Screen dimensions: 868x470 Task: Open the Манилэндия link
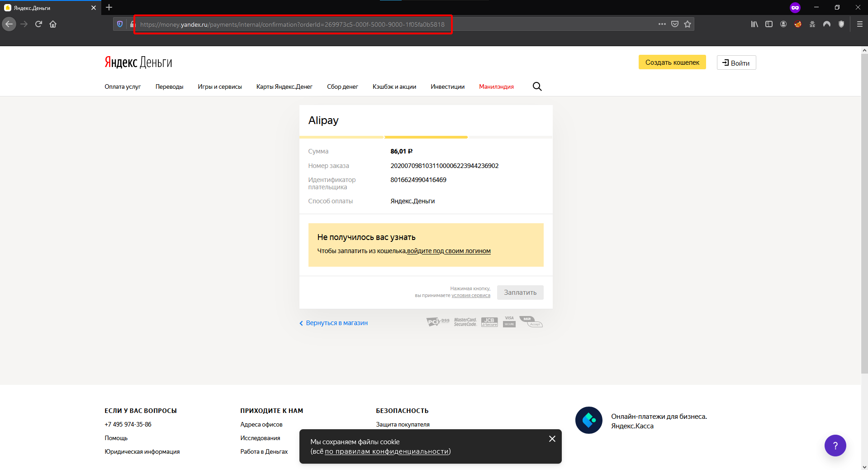pyautogui.click(x=496, y=86)
